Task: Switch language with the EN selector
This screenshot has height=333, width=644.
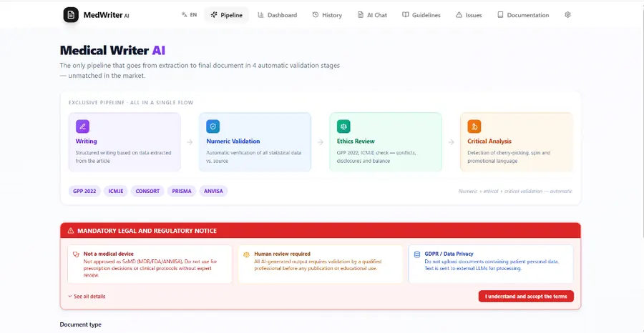Action: coord(189,15)
